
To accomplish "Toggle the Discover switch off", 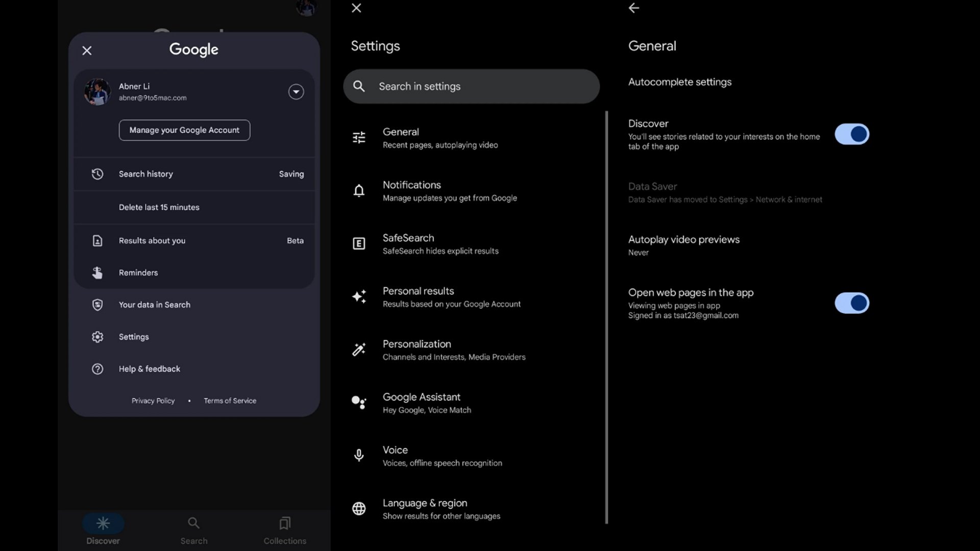I will pos(851,134).
